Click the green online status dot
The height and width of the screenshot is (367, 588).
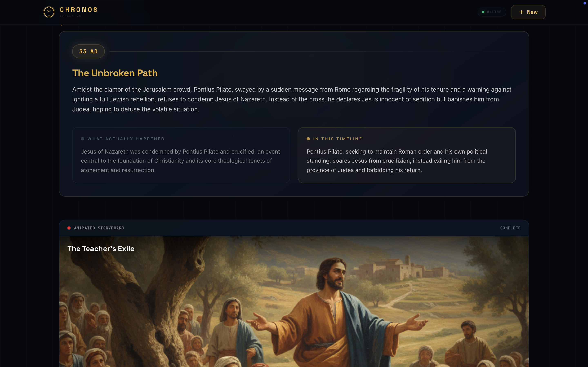483,12
